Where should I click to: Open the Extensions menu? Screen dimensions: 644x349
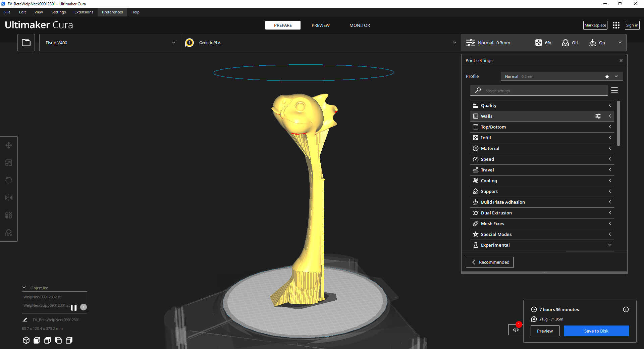pos(84,12)
